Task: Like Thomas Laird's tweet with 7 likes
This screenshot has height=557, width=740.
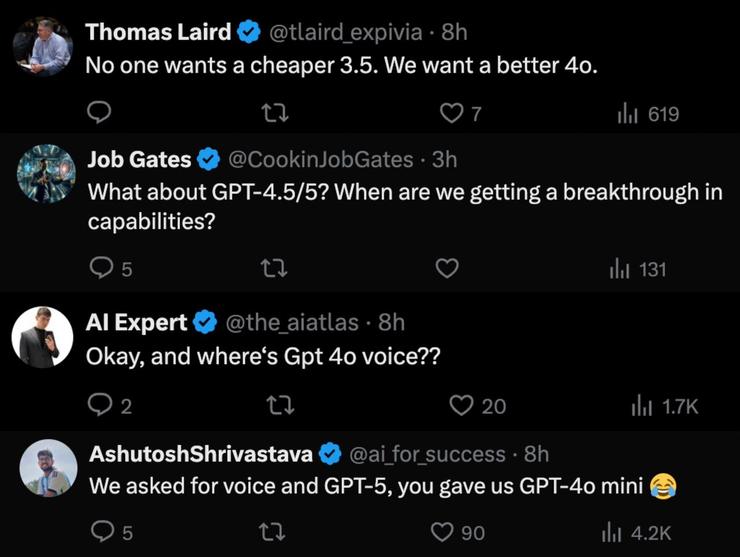Action: click(451, 113)
